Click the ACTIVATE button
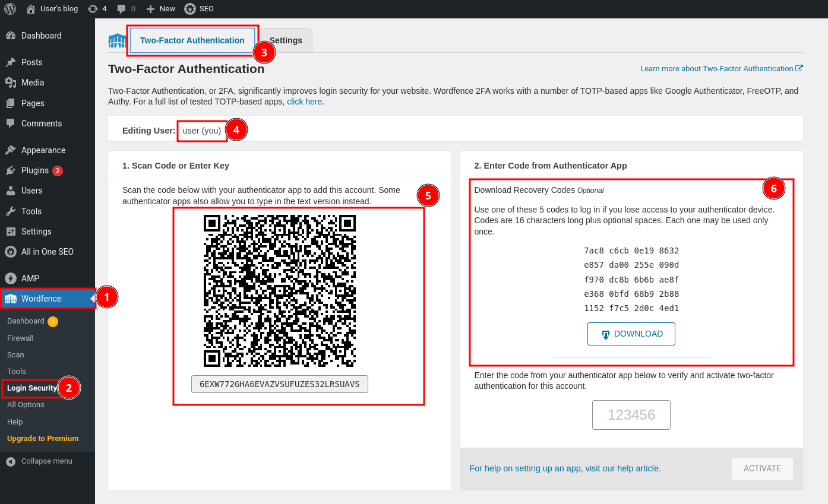The height and width of the screenshot is (504, 828). point(762,468)
